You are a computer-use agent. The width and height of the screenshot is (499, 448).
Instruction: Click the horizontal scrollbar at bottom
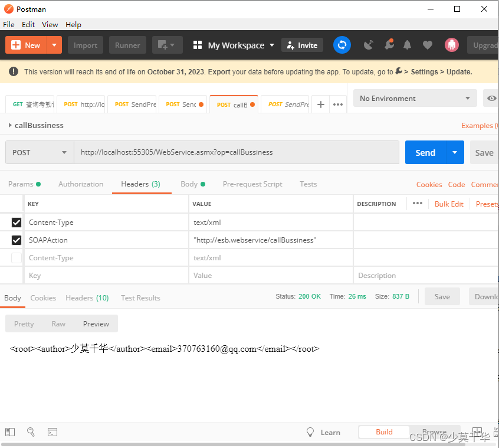click(x=233, y=444)
